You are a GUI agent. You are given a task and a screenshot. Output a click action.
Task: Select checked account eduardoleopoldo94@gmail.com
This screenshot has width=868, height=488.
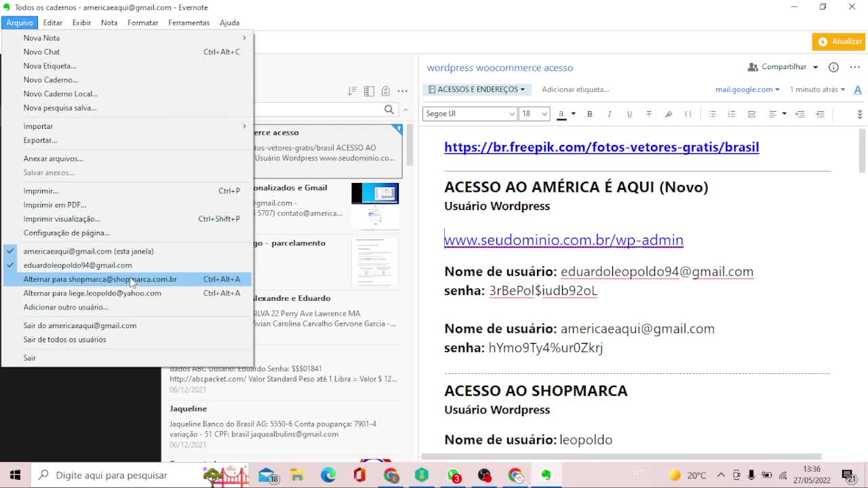click(x=127, y=265)
